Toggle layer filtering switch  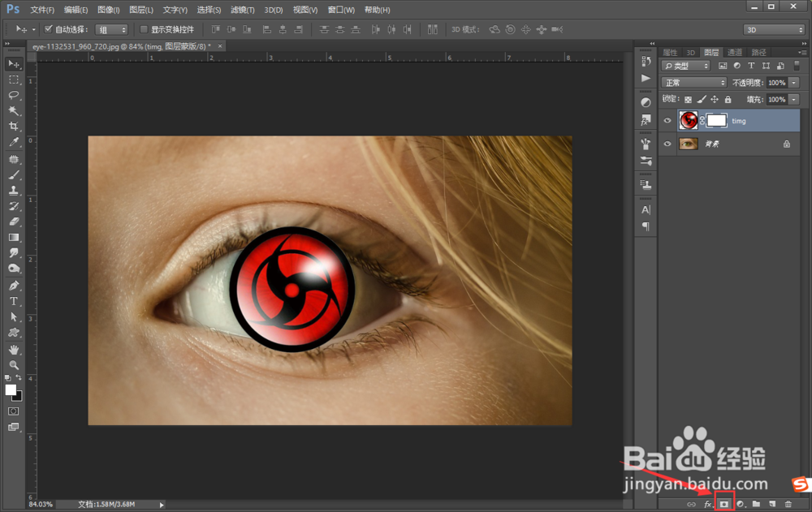[x=797, y=66]
